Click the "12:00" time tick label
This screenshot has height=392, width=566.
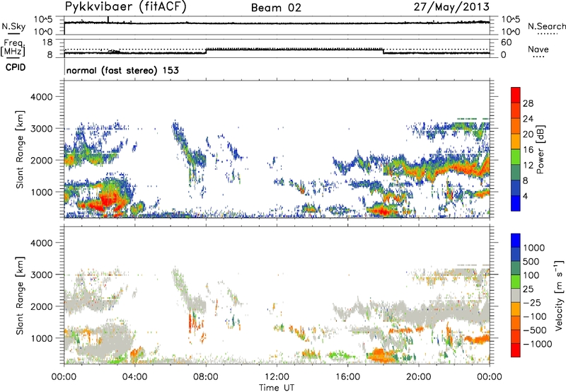(x=277, y=377)
